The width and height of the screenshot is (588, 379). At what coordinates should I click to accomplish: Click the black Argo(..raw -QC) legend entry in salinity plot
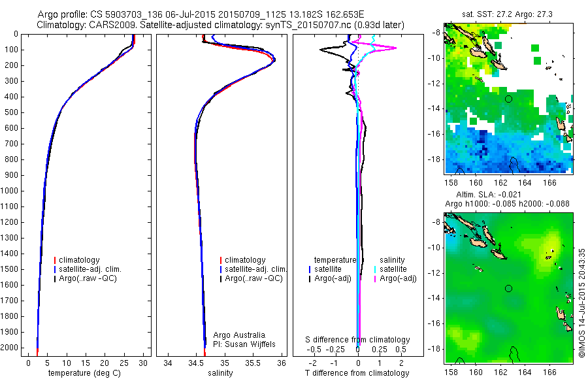click(x=252, y=278)
